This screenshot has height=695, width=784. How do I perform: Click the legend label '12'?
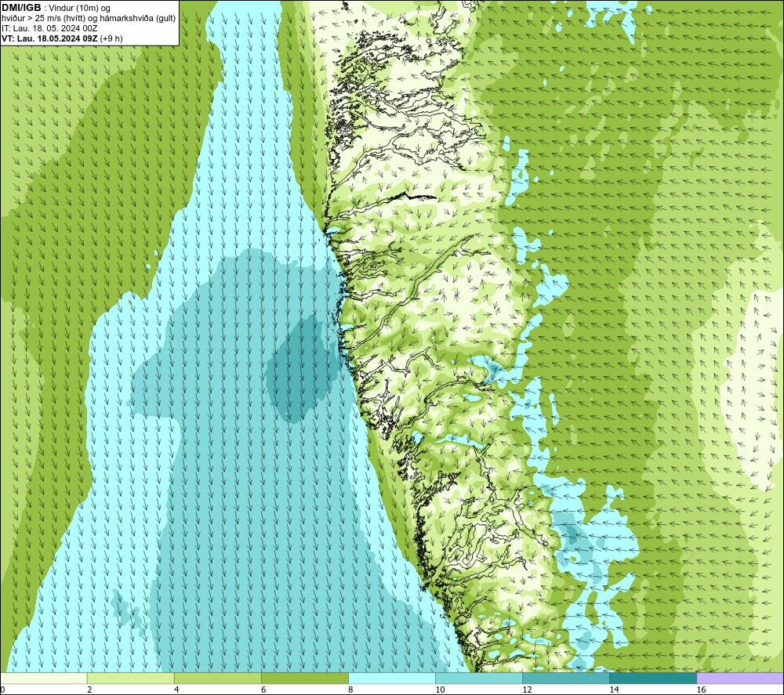[527, 690]
